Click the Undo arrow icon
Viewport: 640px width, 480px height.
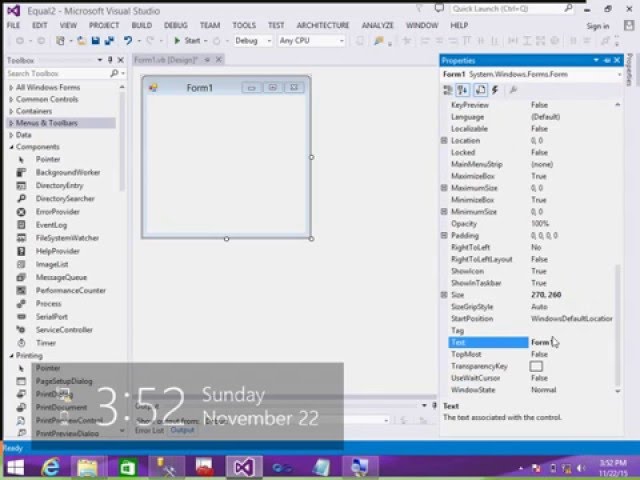[128, 40]
